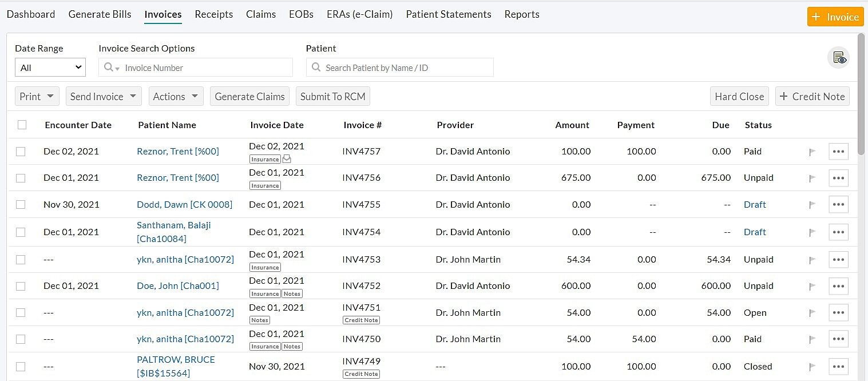Flag invoice INV4756
Screen dimensions: 868x381
(811, 178)
